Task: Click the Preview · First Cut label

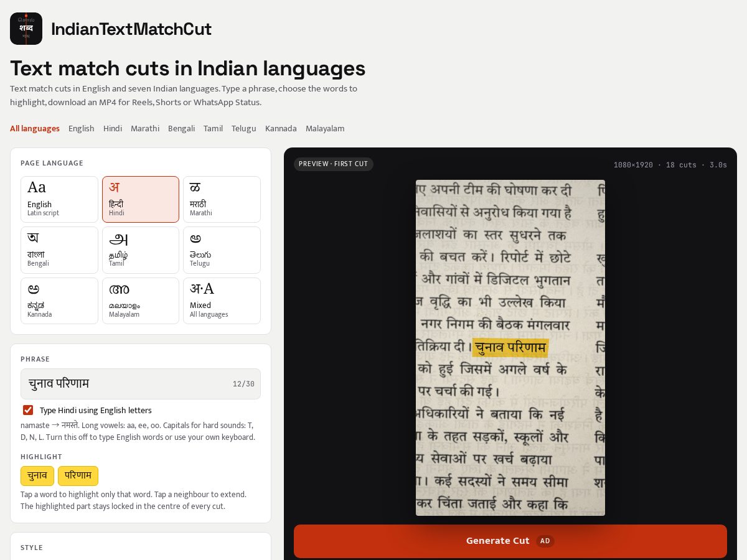Action: tap(334, 164)
